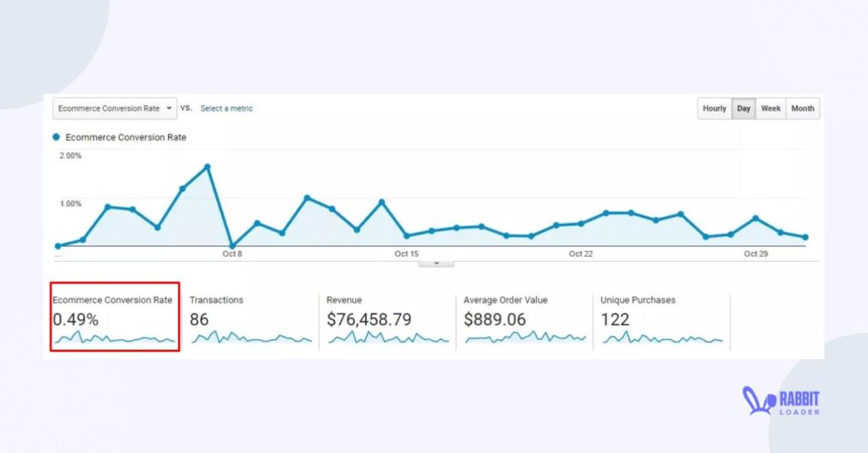Click the first data point on chart
The width and height of the screenshot is (868, 453).
pos(58,246)
